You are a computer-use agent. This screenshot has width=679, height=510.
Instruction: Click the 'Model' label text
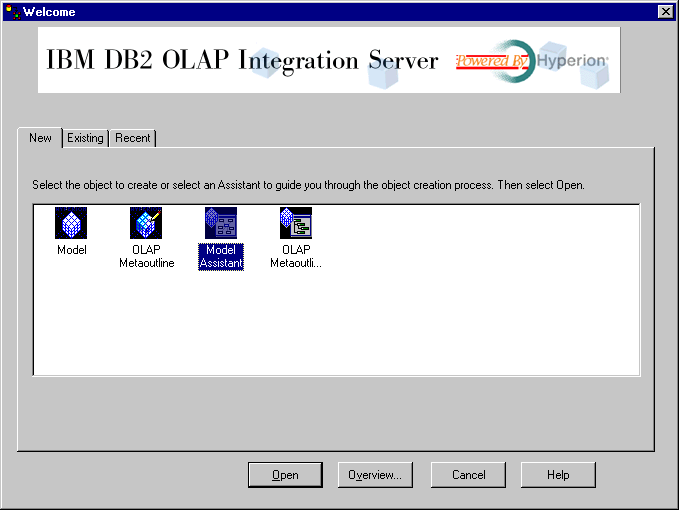(71, 250)
